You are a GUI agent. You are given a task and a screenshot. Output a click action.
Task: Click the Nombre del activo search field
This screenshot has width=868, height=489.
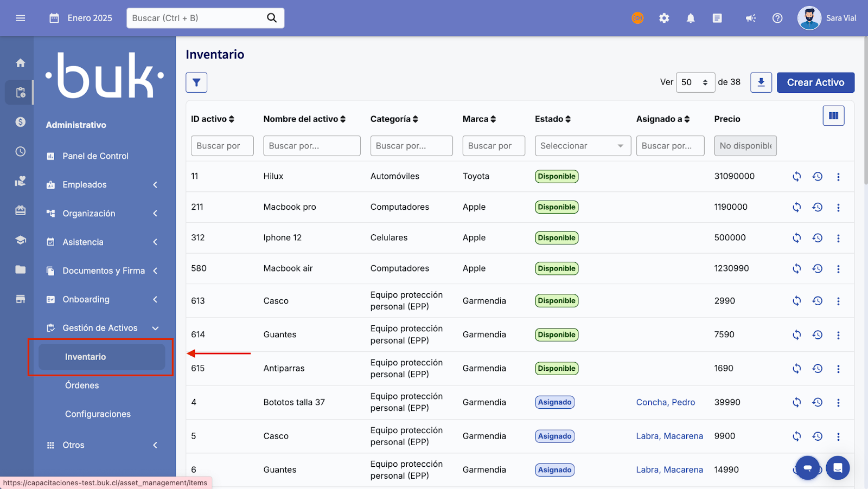coord(312,146)
